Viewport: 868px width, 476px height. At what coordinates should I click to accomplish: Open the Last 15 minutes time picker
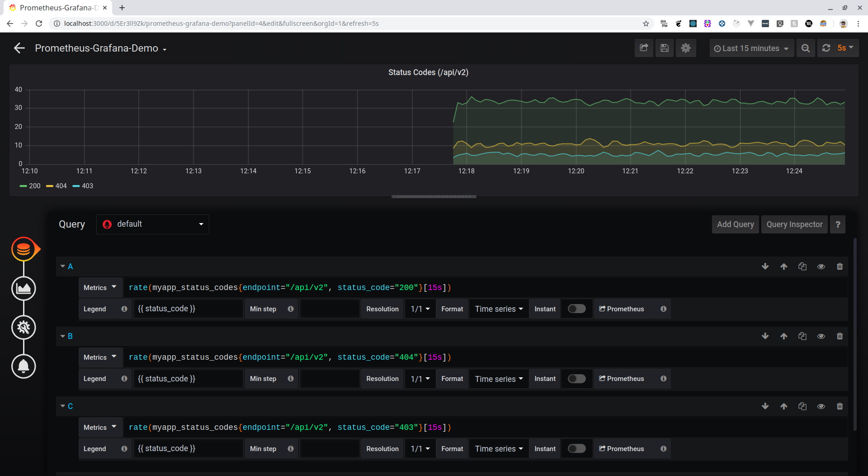coord(750,48)
